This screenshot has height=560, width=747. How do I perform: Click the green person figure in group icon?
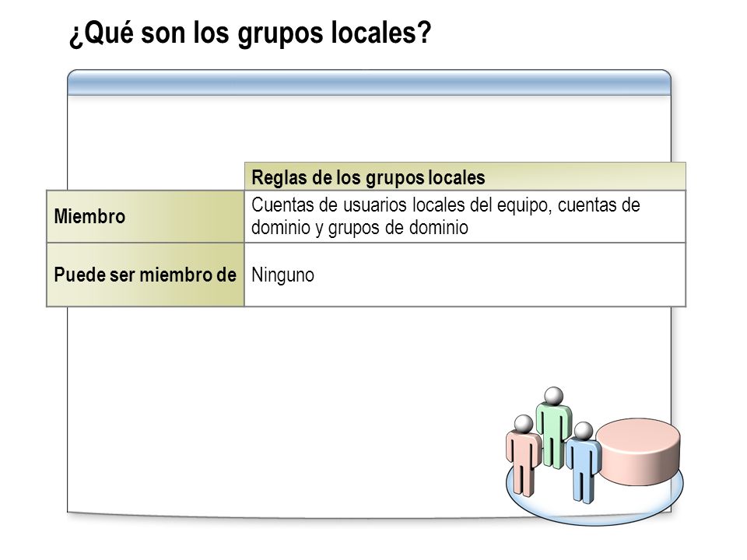tap(553, 428)
